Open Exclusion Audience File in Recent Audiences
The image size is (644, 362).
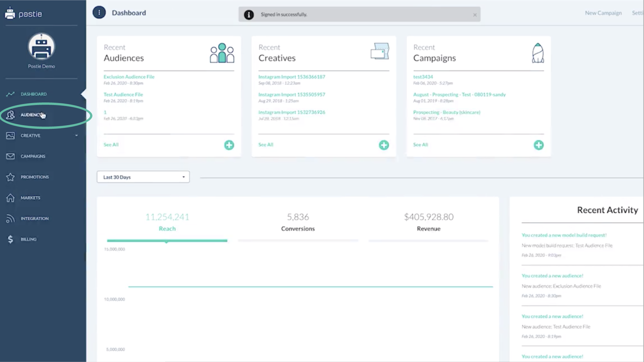(129, 77)
